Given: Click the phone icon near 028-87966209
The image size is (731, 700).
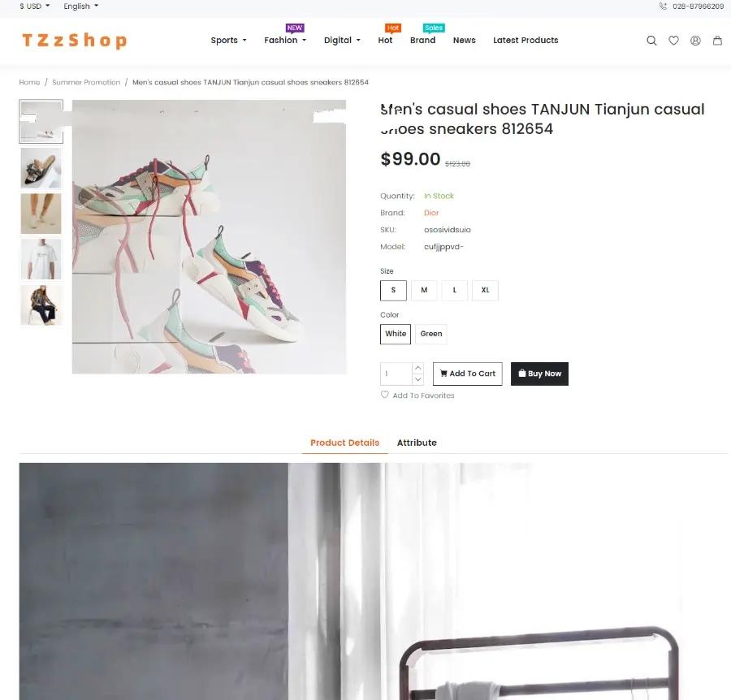Looking at the screenshot, I should click(663, 6).
